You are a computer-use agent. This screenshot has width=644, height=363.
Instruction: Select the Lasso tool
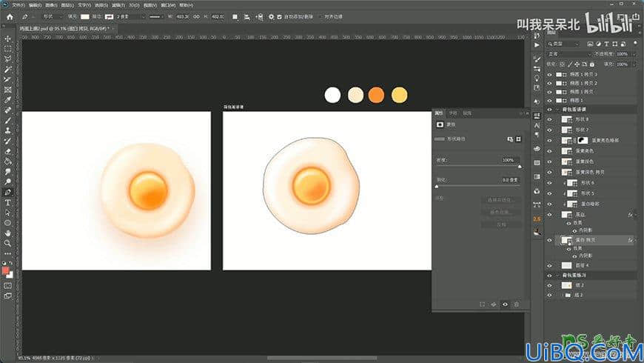[8, 59]
